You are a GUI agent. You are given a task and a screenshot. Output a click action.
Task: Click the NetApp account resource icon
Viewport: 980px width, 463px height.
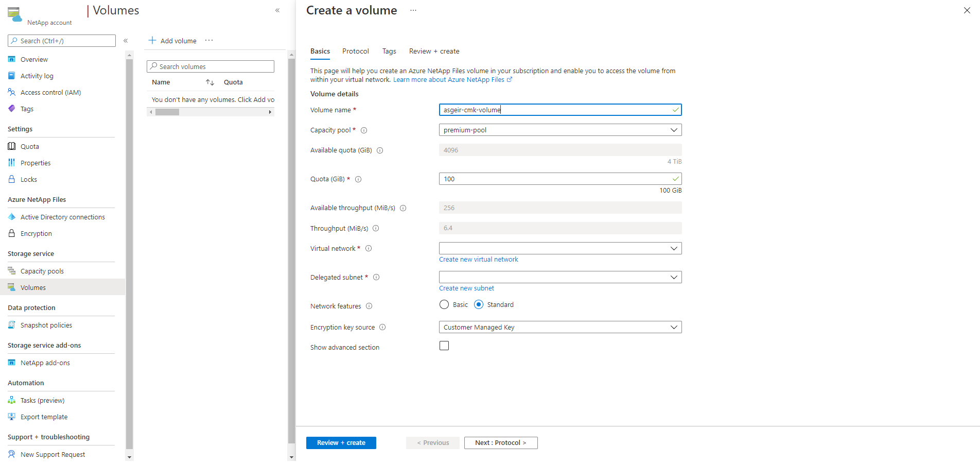coord(15,14)
